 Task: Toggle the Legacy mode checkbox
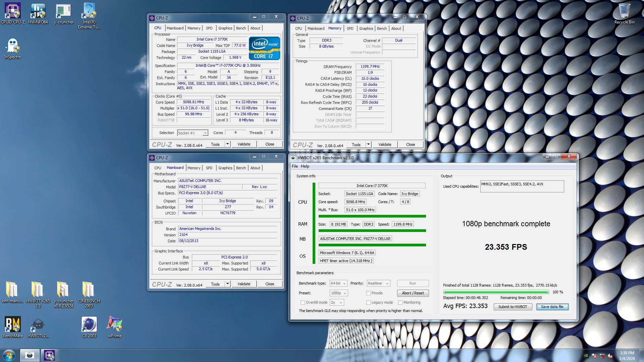[x=368, y=302]
